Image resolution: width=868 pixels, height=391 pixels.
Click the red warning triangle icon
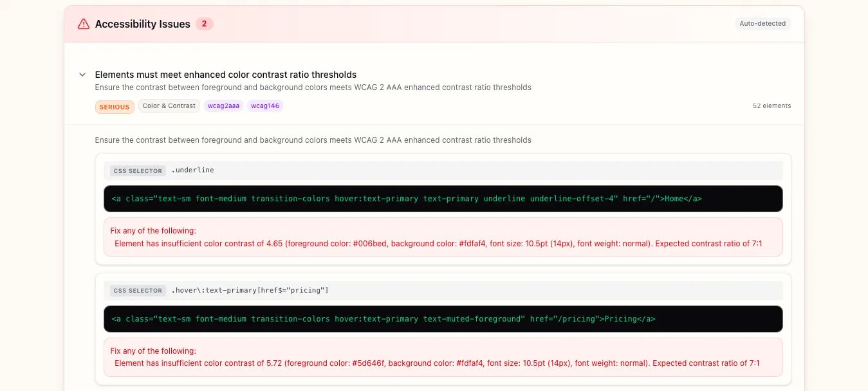pos(83,24)
